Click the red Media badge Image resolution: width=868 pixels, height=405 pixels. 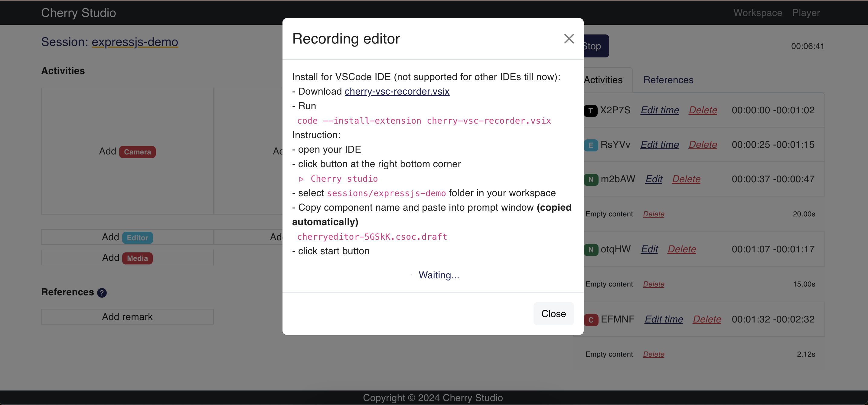coord(138,258)
